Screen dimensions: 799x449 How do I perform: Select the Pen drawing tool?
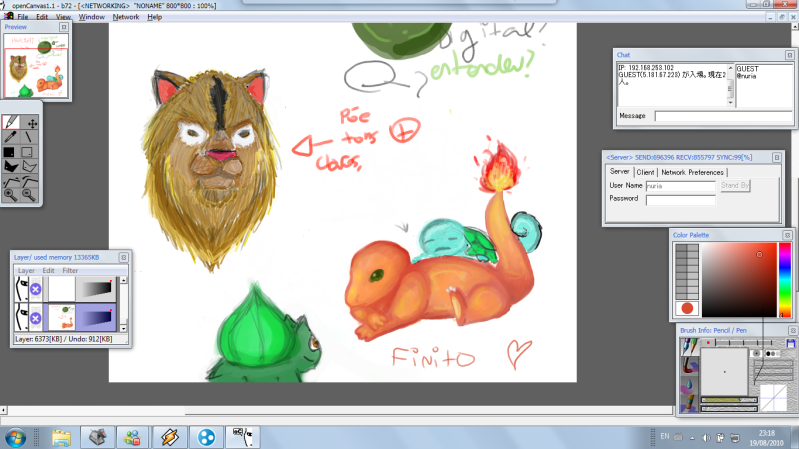point(11,122)
